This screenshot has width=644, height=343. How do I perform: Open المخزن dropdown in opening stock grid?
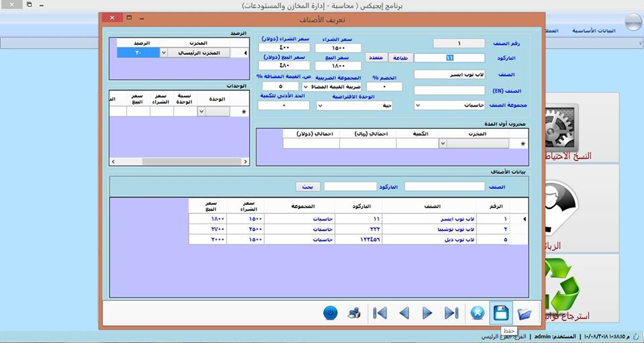tap(442, 143)
